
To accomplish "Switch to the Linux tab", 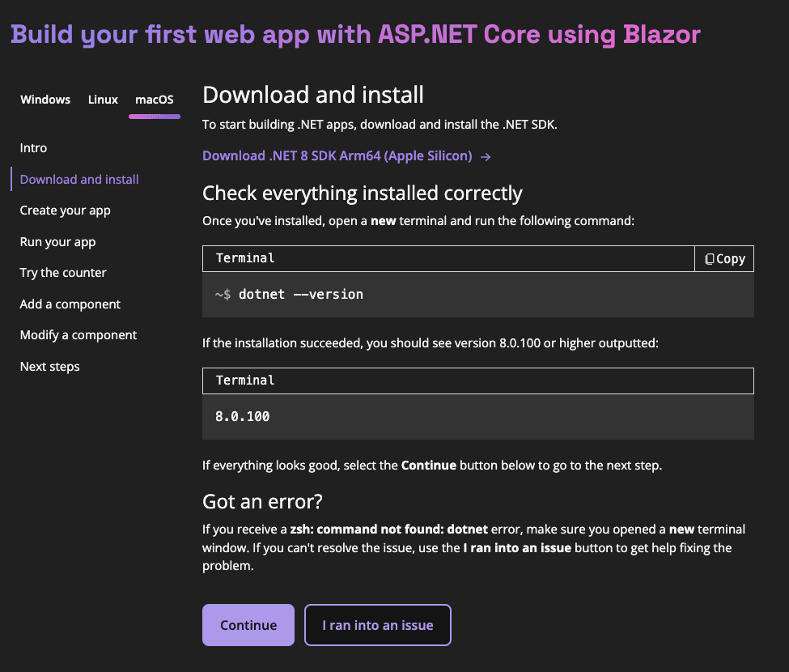I will pos(102,99).
